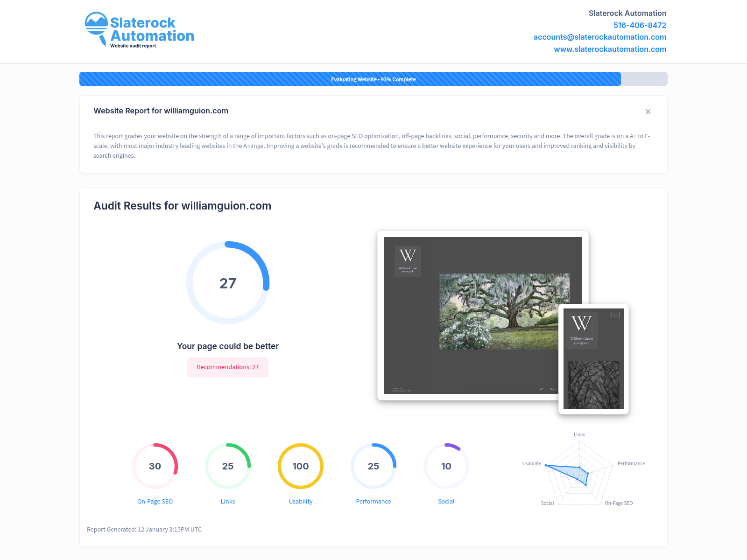Dismiss the Website Report info box
This screenshot has height=560, width=747.
click(x=648, y=112)
